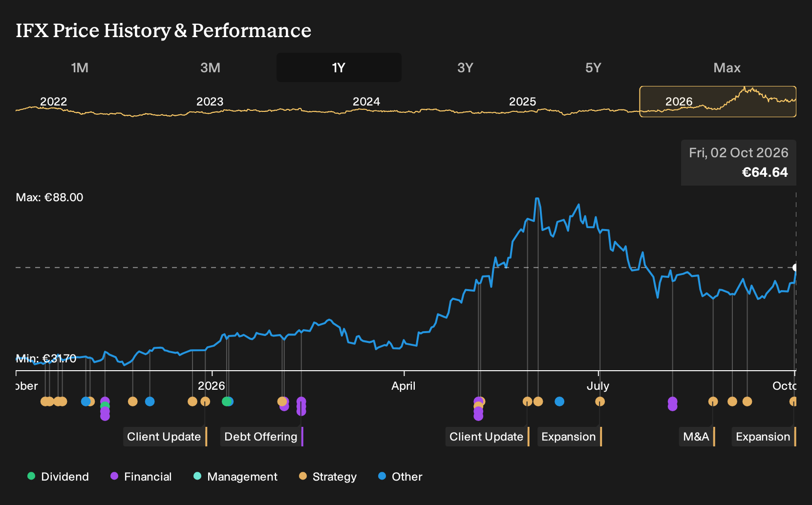812x505 pixels.
Task: Jump to 2025 in overview timeline
Action: (522, 102)
